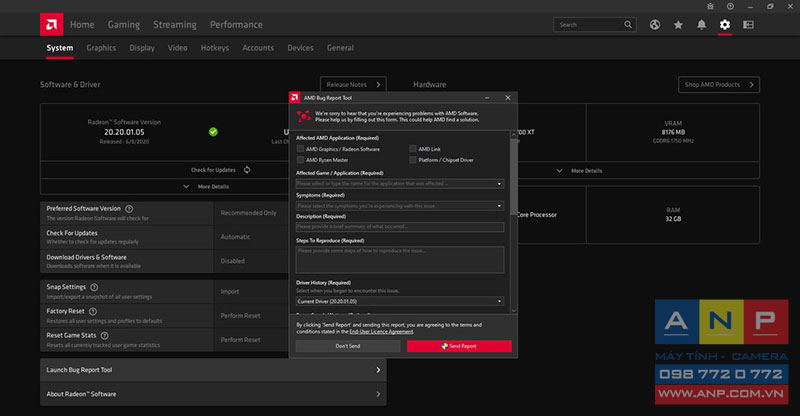Open help icon for Snap Settings
Screen dimensions: 800x416
(94, 287)
